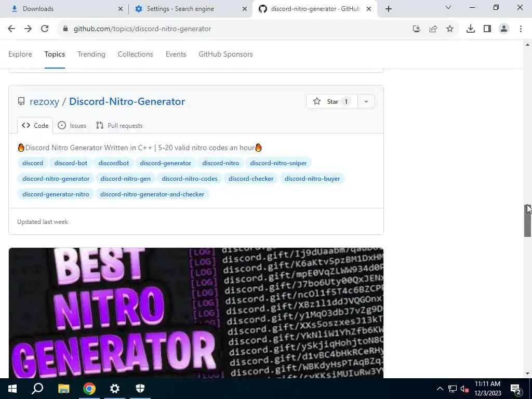The width and height of the screenshot is (532, 399).
Task: Reload the current GitHub page
Action: pyautogui.click(x=45, y=29)
